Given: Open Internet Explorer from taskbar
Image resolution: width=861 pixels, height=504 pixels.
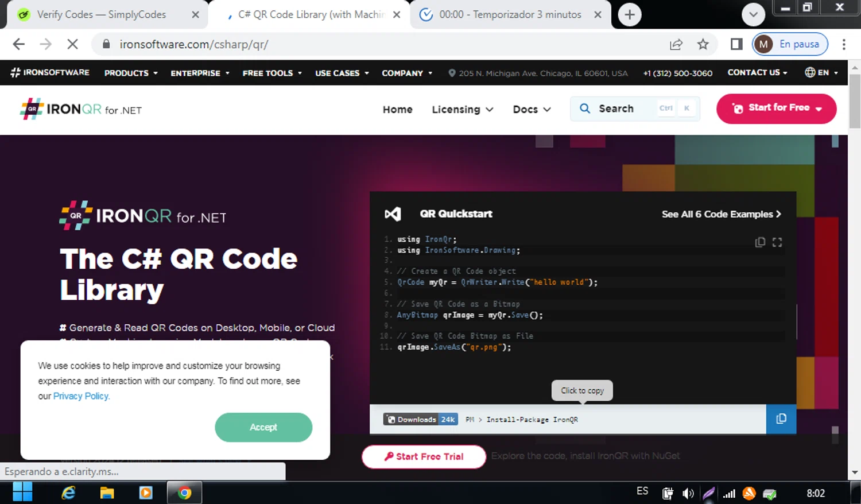Looking at the screenshot, I should (x=68, y=493).
